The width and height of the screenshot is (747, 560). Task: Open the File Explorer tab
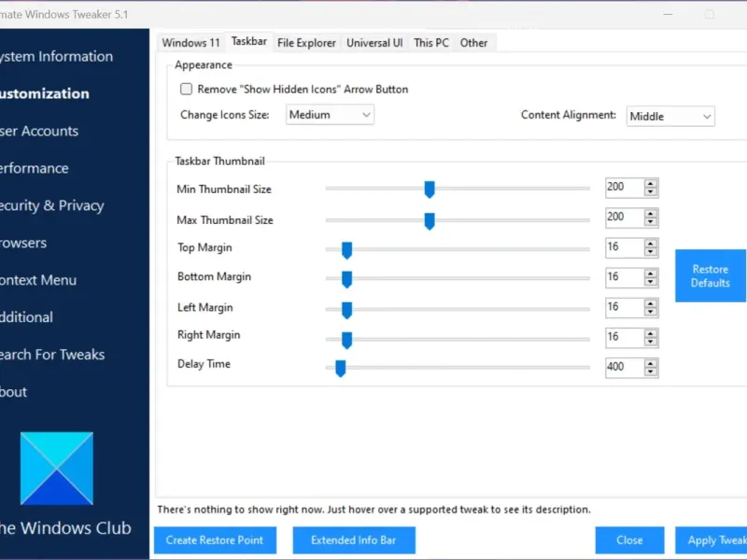coord(306,43)
